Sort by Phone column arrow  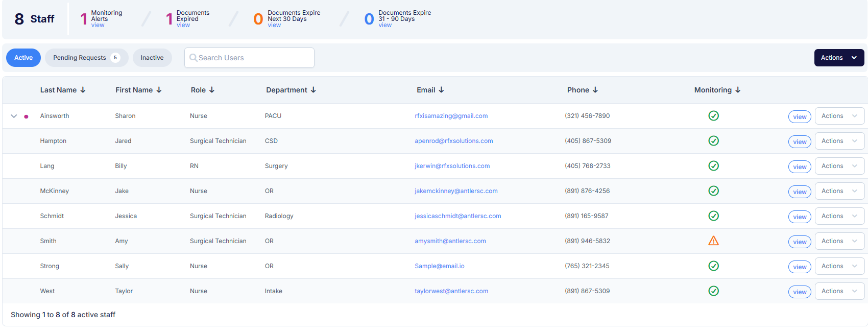[595, 90]
